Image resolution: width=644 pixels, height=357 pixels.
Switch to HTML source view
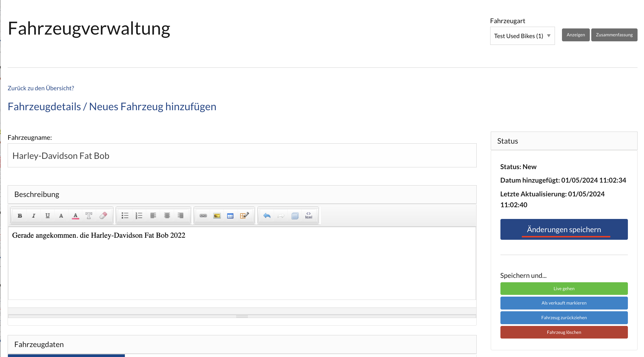309,216
